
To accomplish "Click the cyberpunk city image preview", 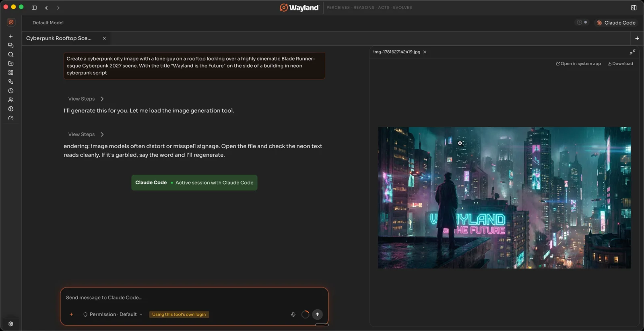I will (x=504, y=198).
